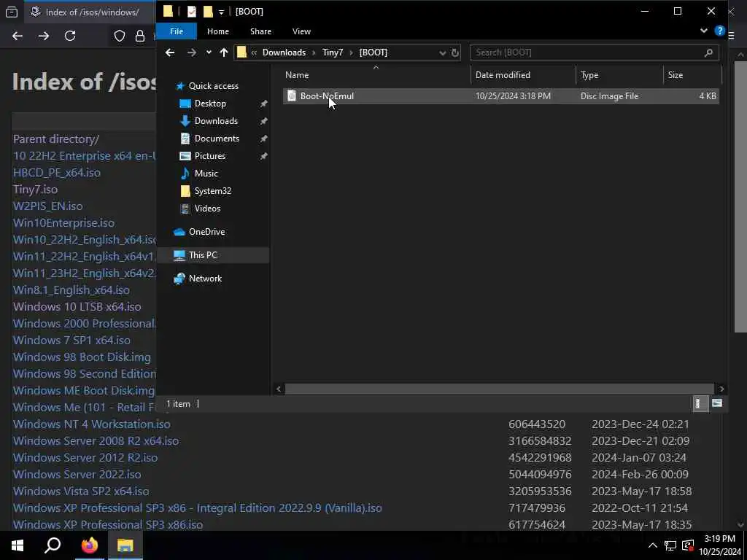Open System32 in navigation pane

tap(212, 191)
